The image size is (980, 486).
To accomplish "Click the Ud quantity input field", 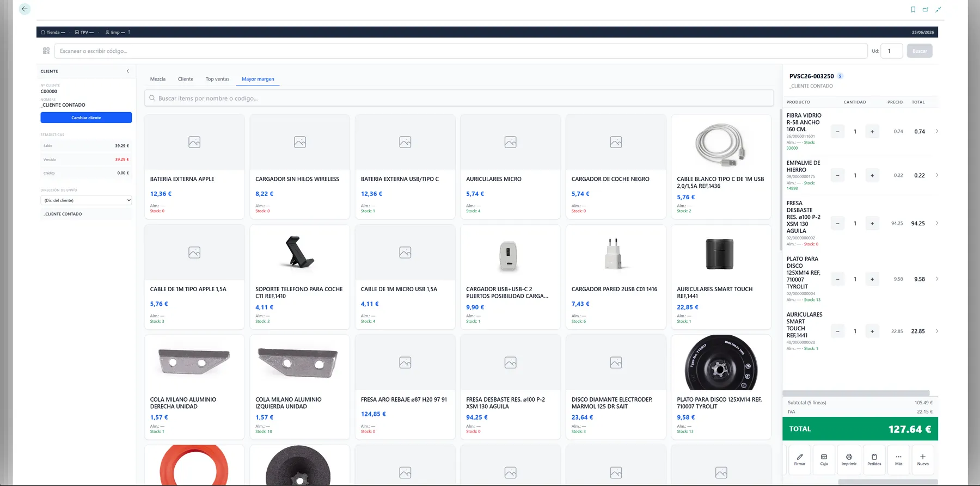I will [892, 51].
